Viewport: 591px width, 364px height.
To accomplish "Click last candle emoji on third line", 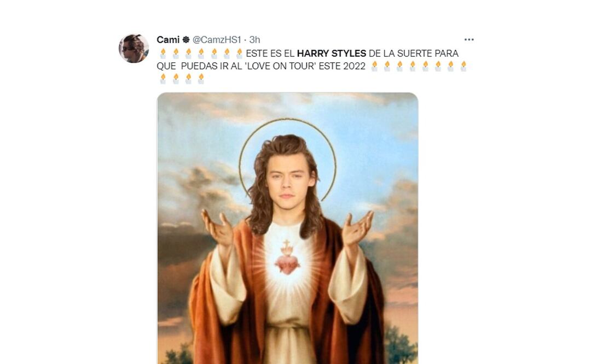I will point(201,79).
